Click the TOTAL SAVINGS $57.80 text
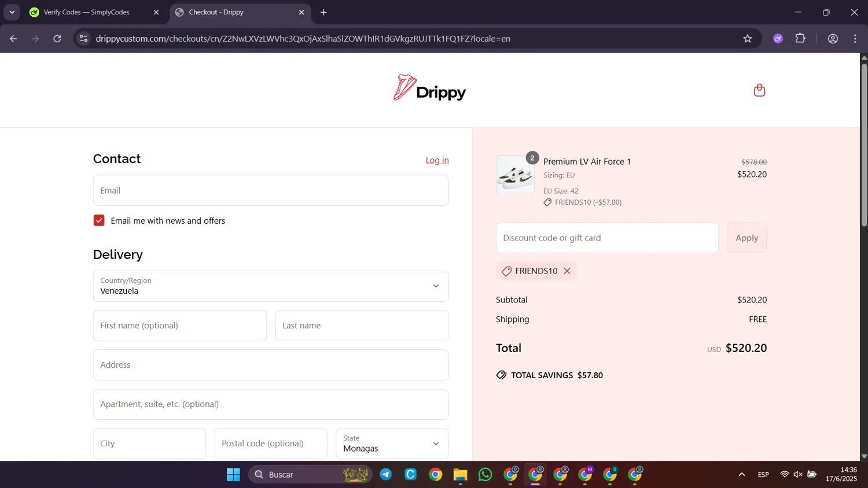 tap(557, 375)
